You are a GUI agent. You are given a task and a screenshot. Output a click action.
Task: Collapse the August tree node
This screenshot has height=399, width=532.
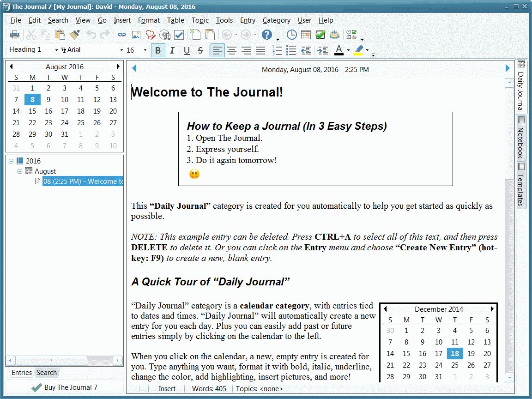click(20, 171)
